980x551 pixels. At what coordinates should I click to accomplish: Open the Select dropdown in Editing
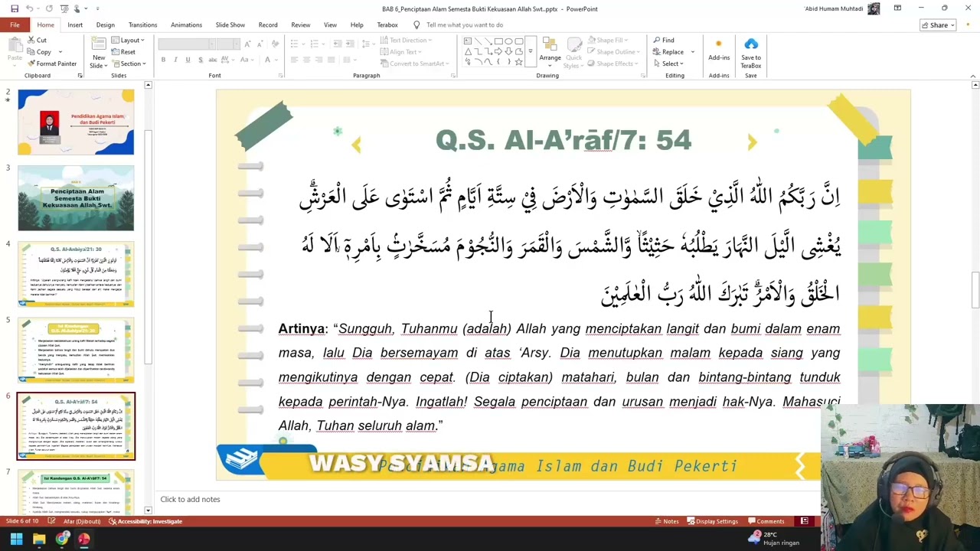(x=668, y=64)
